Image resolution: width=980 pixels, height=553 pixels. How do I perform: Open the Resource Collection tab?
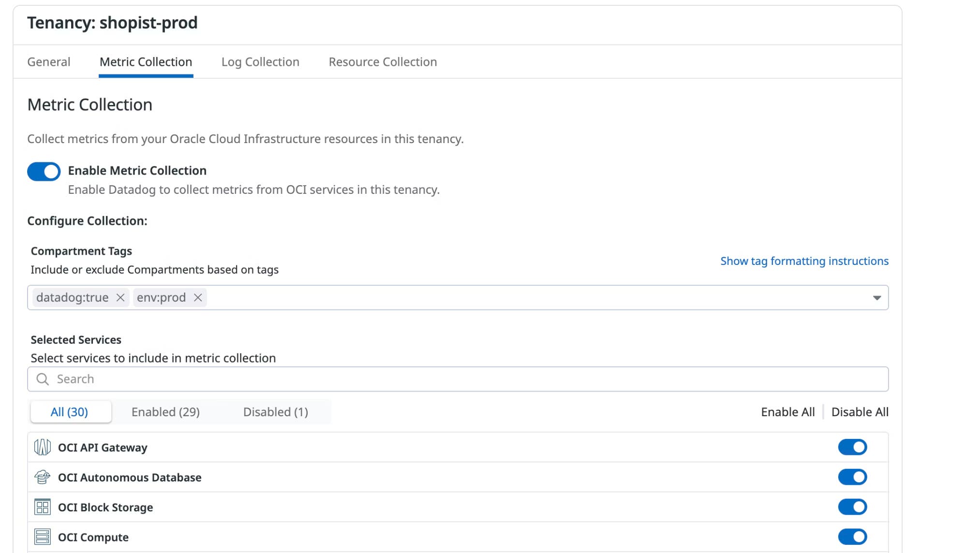(382, 62)
